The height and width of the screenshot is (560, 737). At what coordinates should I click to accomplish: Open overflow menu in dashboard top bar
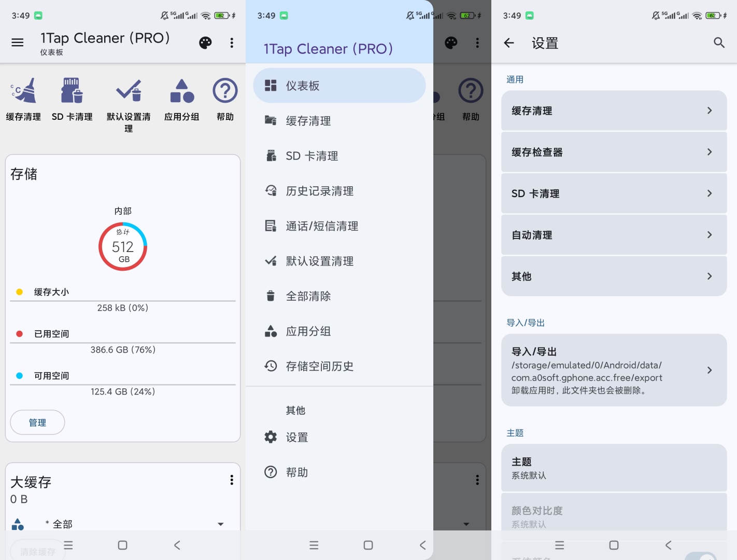(232, 43)
